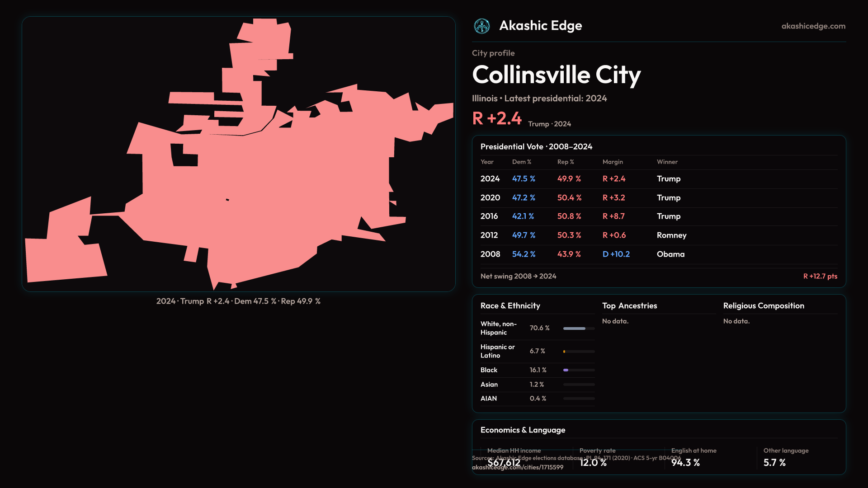Click the Akashic Edge logo icon
Viewport: 868px width, 488px height.
481,26
